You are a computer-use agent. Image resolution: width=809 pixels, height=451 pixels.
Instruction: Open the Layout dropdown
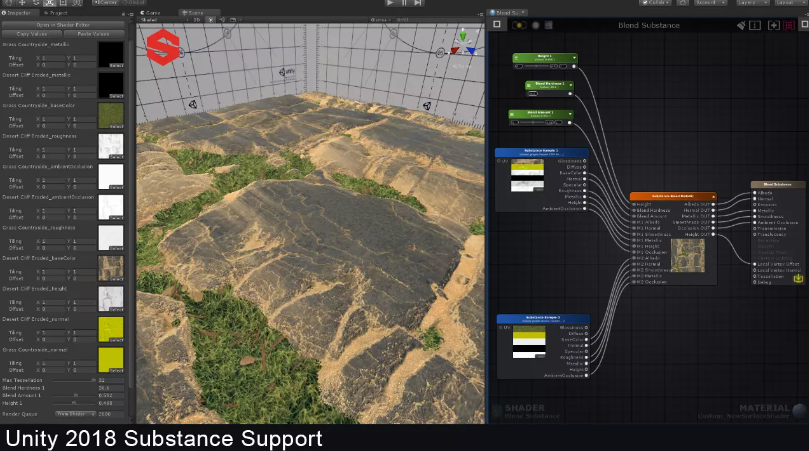[790, 3]
